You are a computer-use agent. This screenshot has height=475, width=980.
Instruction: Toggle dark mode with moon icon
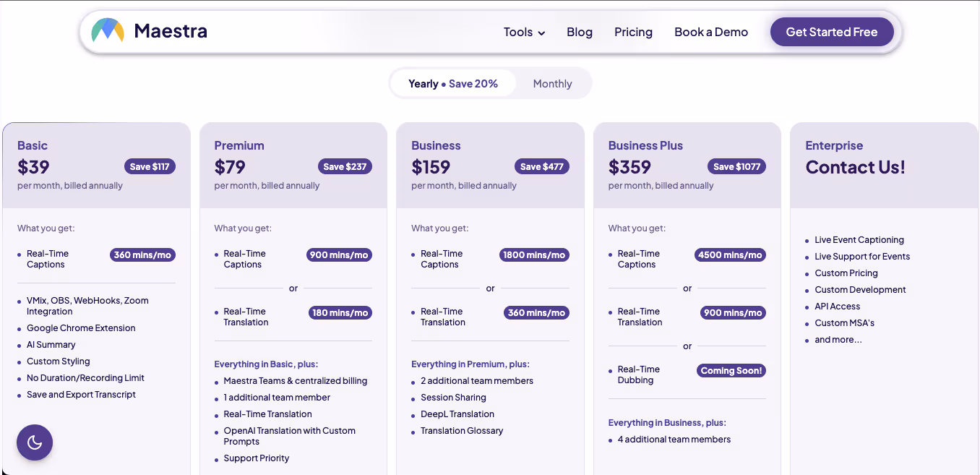[35, 442]
